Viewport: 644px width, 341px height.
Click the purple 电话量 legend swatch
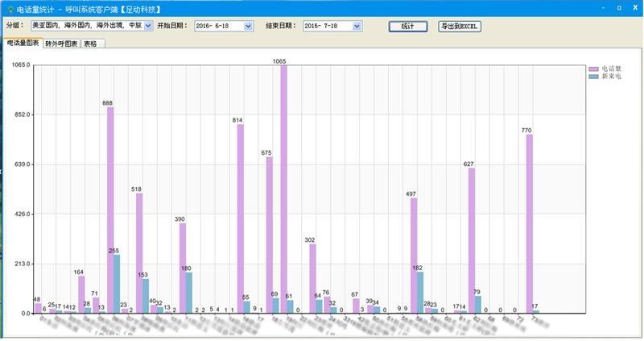594,70
